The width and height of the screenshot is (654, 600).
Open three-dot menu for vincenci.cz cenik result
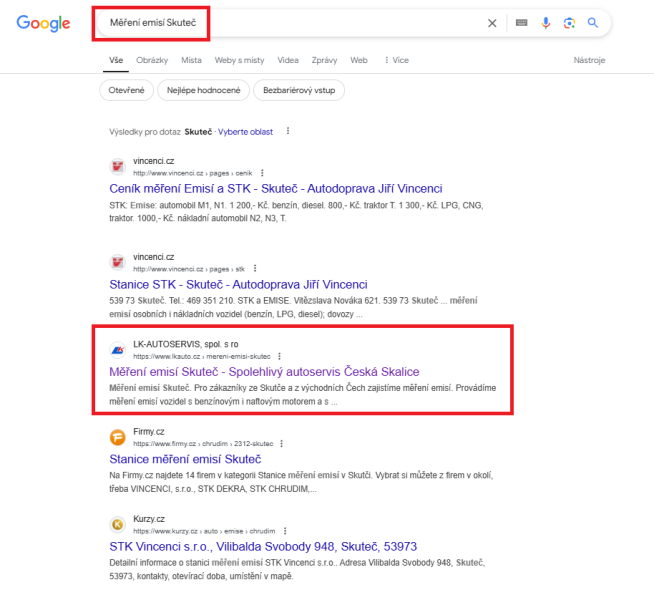pos(262,173)
